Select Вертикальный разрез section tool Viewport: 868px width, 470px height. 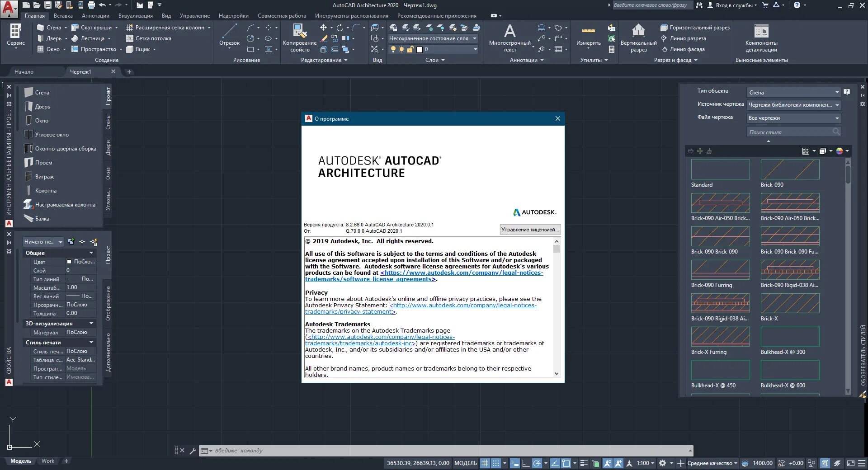[638, 38]
